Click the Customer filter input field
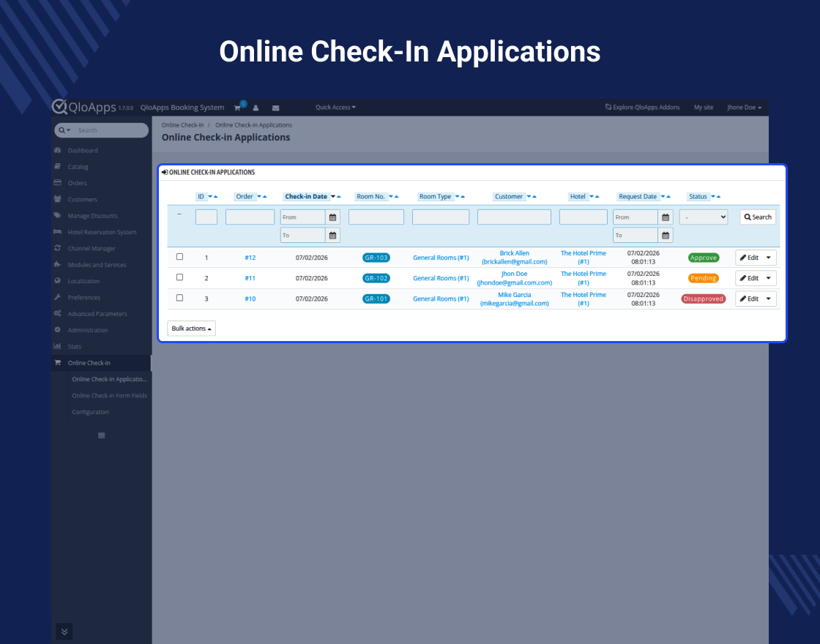The width and height of the screenshot is (820, 644). (x=514, y=217)
